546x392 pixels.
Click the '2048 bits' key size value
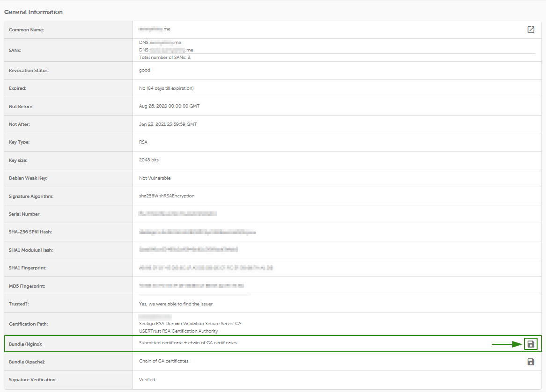click(149, 160)
